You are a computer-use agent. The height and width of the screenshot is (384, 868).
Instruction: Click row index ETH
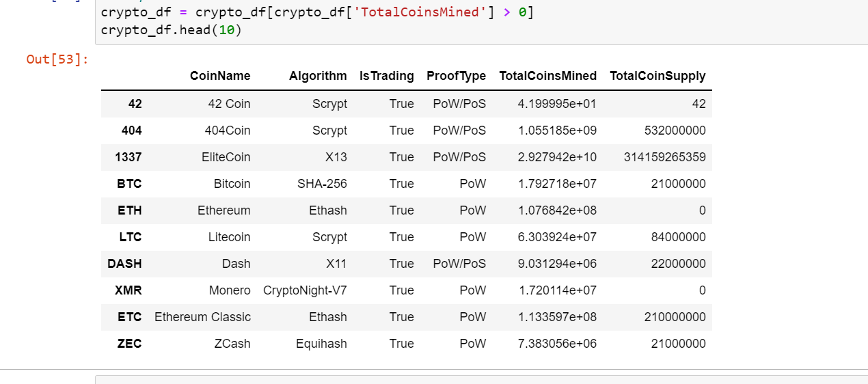[x=129, y=210]
